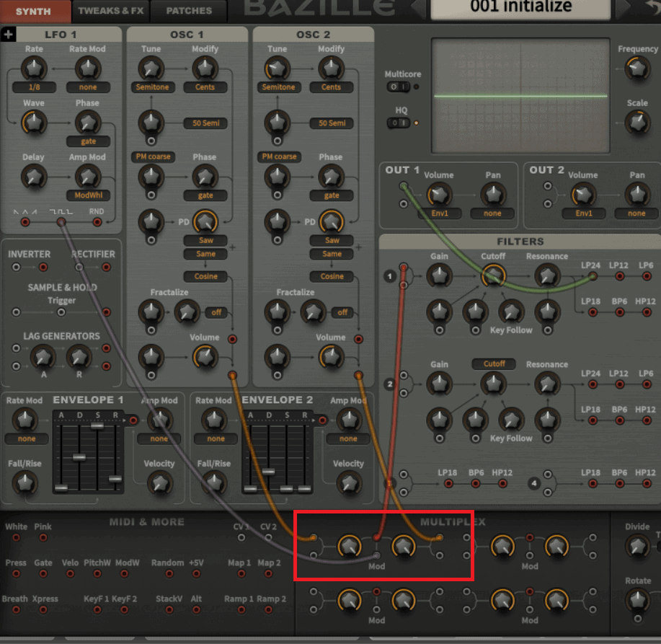This screenshot has height=644, width=661.
Task: Open the OSC 1 Saw waveform selector
Action: (x=205, y=240)
